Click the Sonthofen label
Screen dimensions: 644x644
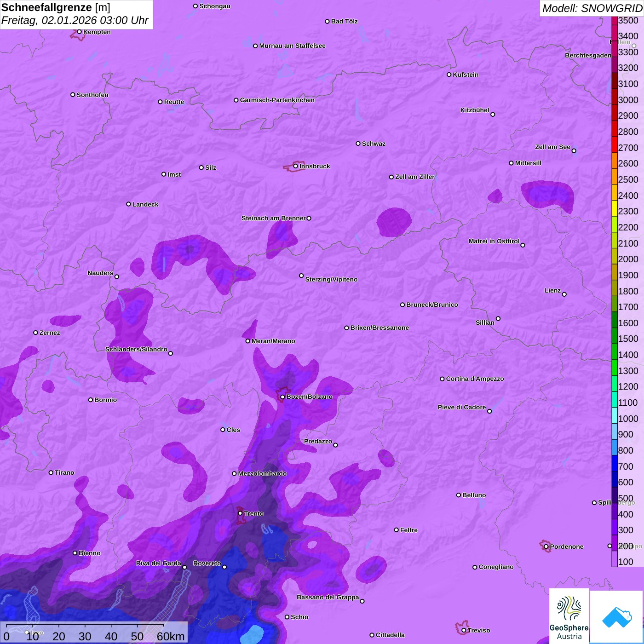(92, 95)
